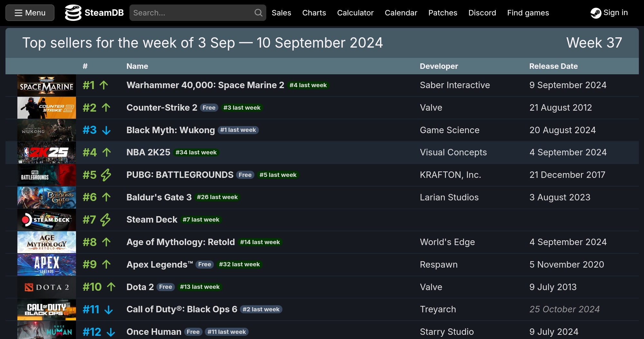Viewport: 644px width, 339px height.
Task: Open Age of Mythology Retold thumbnail
Action: point(47,242)
